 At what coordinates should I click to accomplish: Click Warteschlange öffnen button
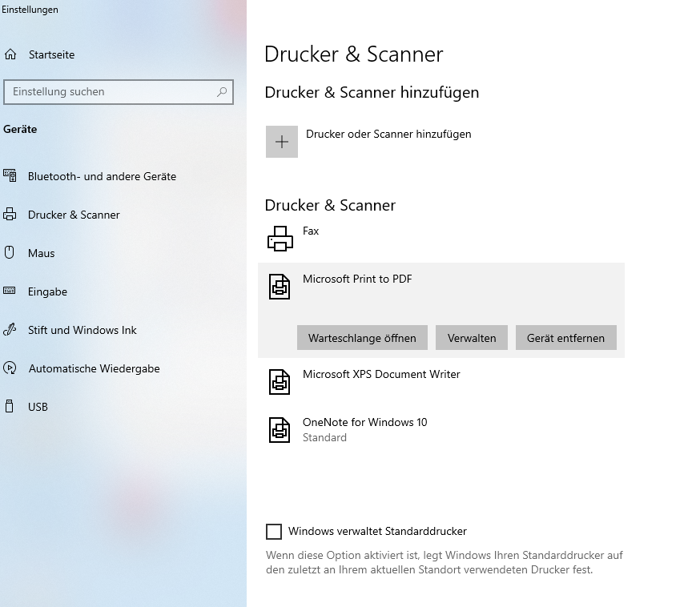(362, 338)
